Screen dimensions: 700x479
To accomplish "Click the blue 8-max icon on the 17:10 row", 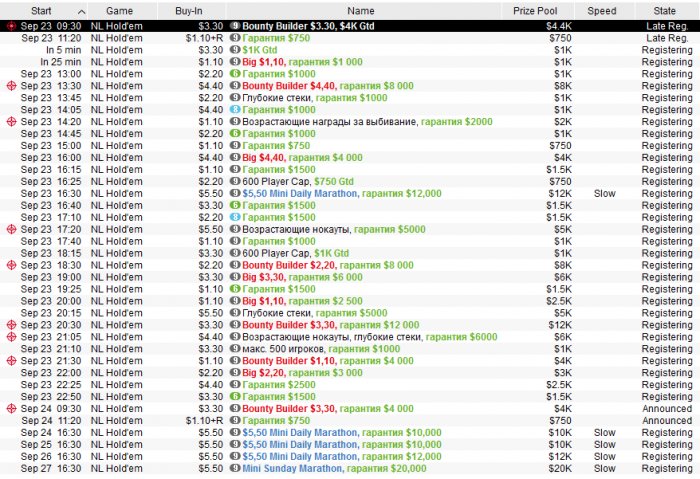I will pos(235,217).
